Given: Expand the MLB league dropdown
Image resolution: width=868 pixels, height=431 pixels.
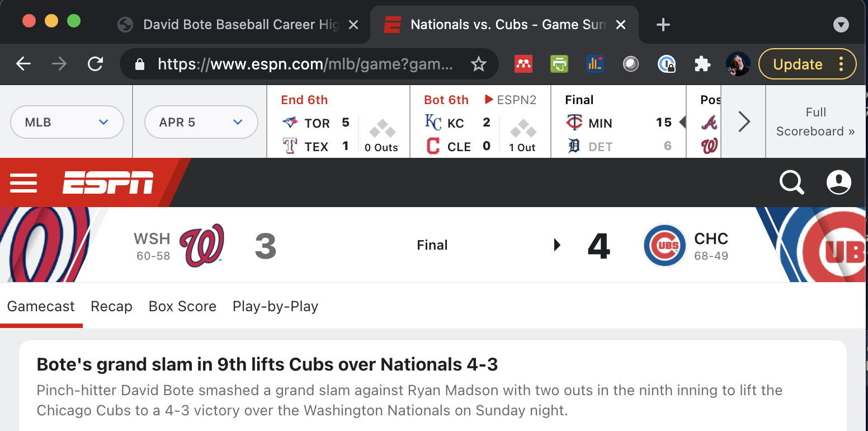Looking at the screenshot, I should point(67,122).
